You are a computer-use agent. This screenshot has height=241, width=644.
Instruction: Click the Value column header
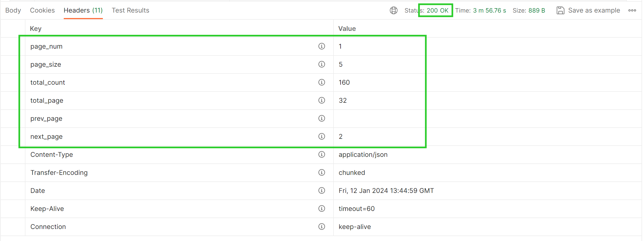coord(347,28)
